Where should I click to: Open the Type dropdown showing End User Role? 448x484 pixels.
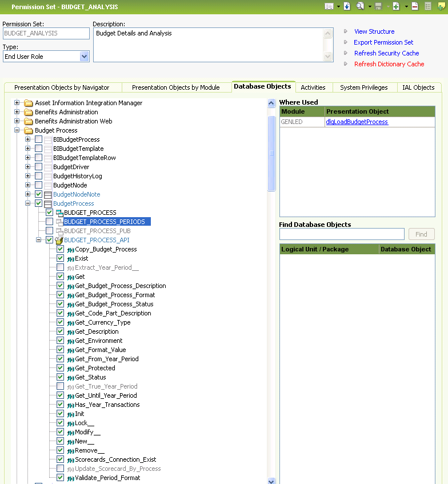pyautogui.click(x=85, y=57)
